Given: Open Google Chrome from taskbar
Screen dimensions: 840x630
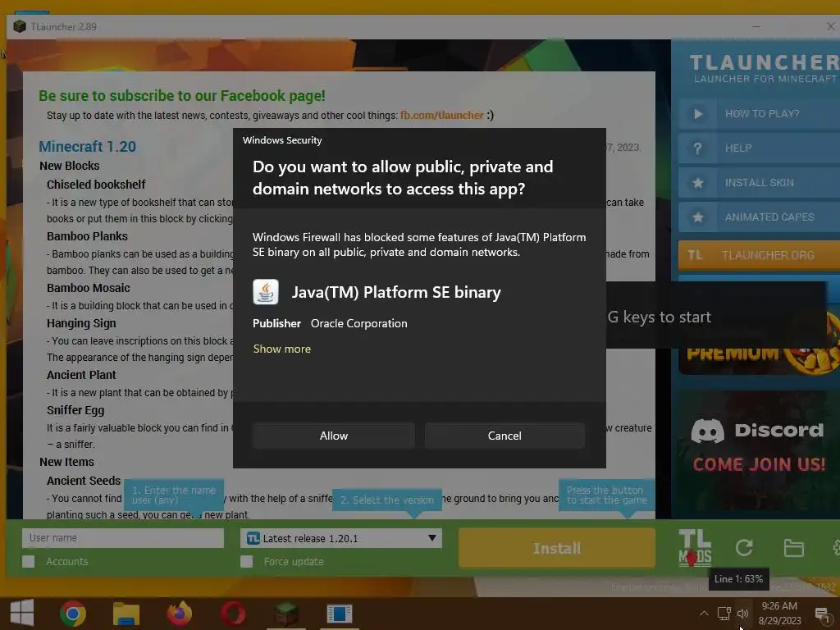Looking at the screenshot, I should click(73, 614).
